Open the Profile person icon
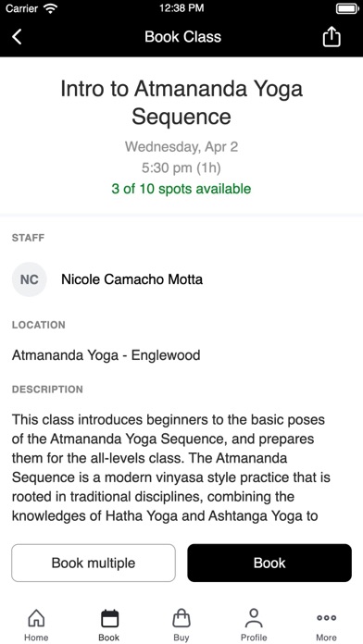363x644 pixels. 254,618
